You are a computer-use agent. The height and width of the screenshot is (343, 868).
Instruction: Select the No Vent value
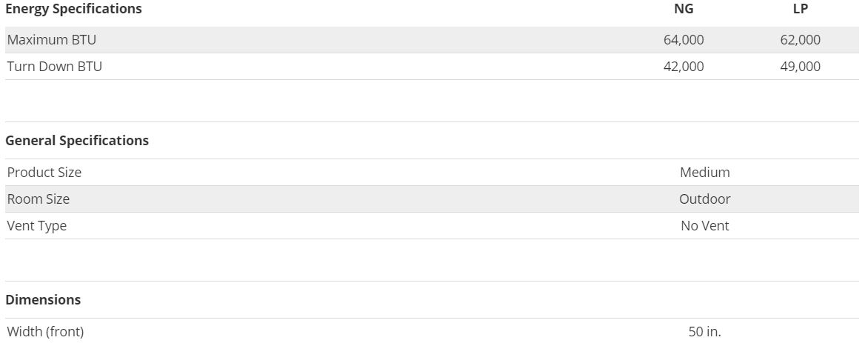tap(704, 226)
